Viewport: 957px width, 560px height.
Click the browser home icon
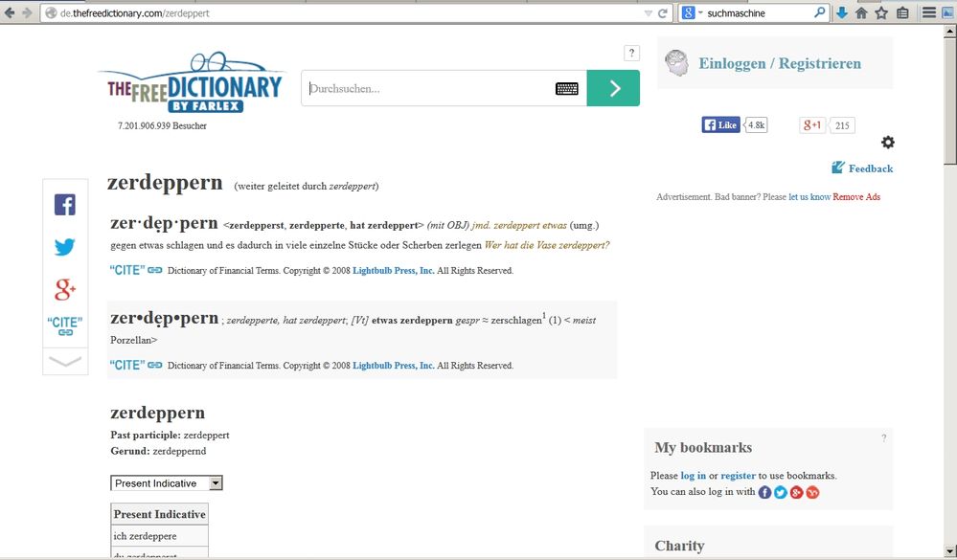861,13
